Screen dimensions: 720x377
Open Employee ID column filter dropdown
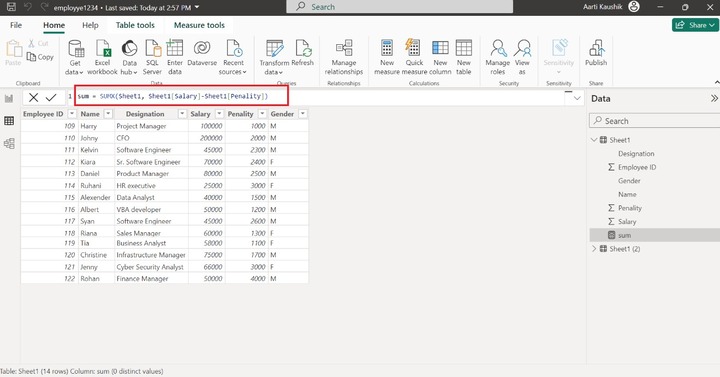coord(72,114)
